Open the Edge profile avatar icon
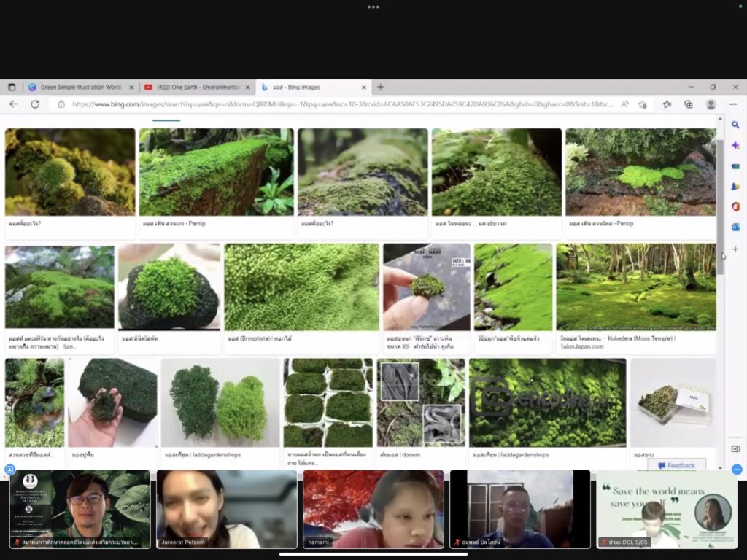Viewport: 747px width, 560px height. [x=711, y=104]
